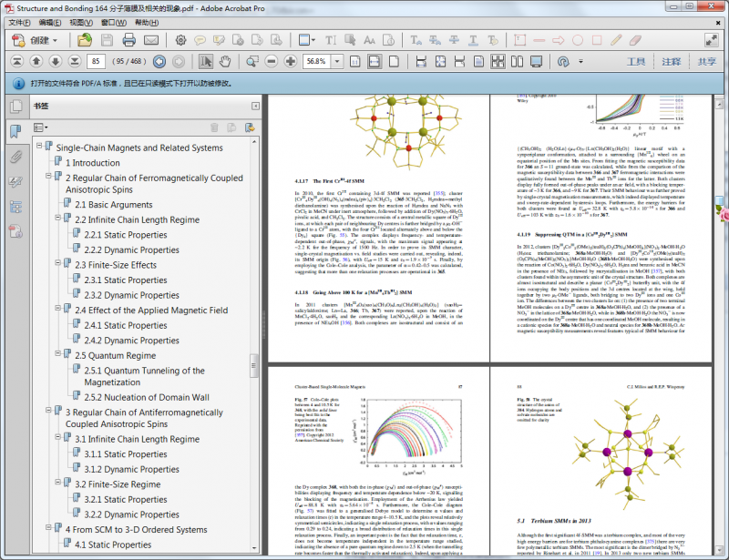The width and height of the screenshot is (729, 560).
Task: Open the 视图 (View) menu
Action: [82, 21]
